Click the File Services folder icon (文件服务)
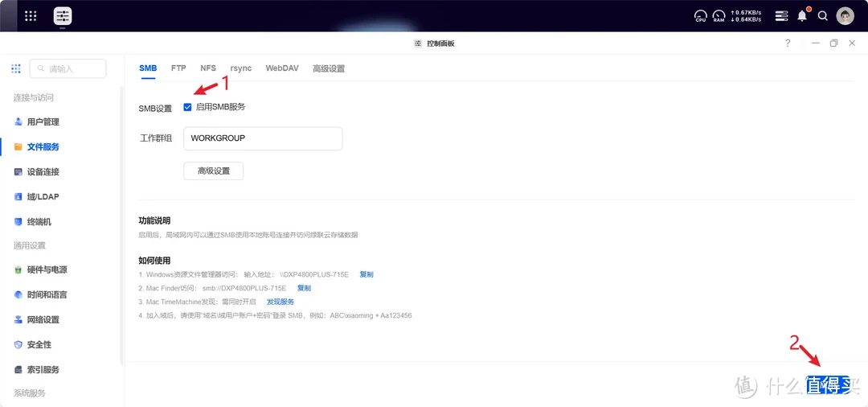The image size is (868, 407). 18,146
